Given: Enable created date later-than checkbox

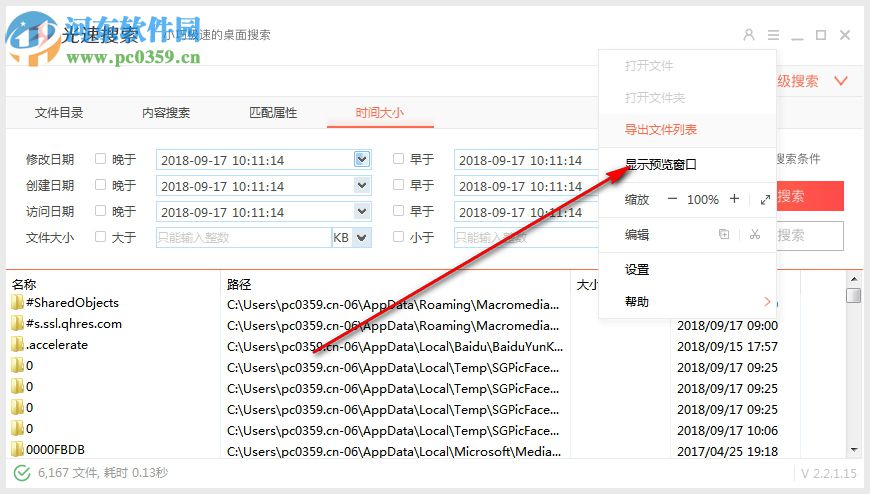Looking at the screenshot, I should 100,184.
